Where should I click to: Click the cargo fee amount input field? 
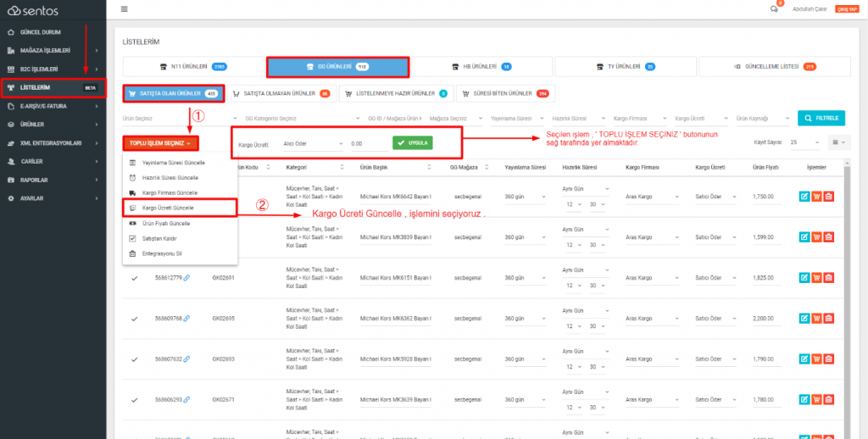click(x=366, y=144)
